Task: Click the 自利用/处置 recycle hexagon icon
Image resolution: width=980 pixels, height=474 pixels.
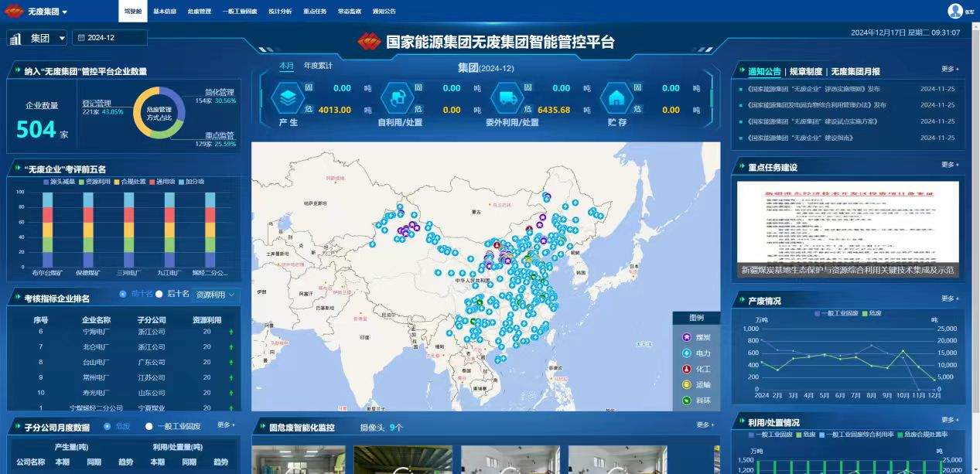Action: pos(398,98)
